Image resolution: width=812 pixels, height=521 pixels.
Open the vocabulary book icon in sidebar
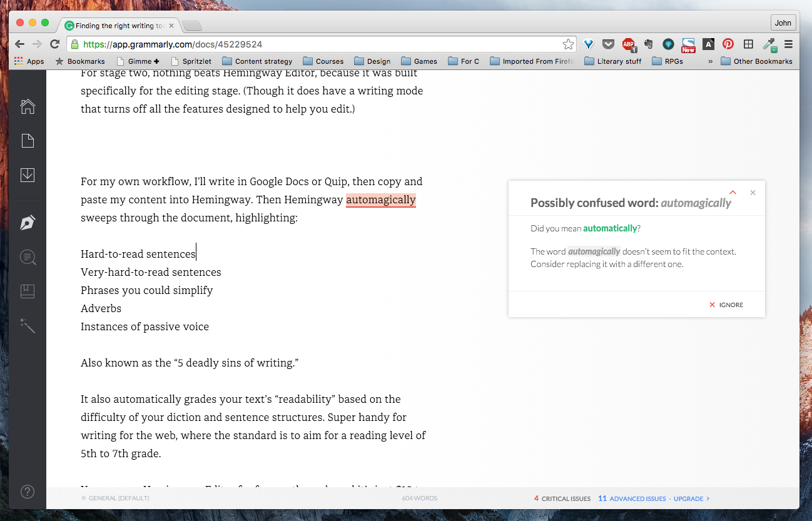tap(28, 291)
